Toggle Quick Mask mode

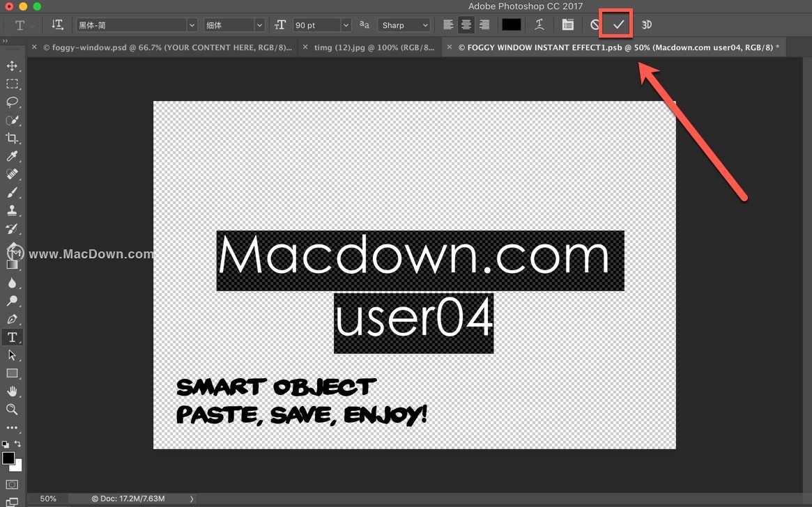(12, 485)
